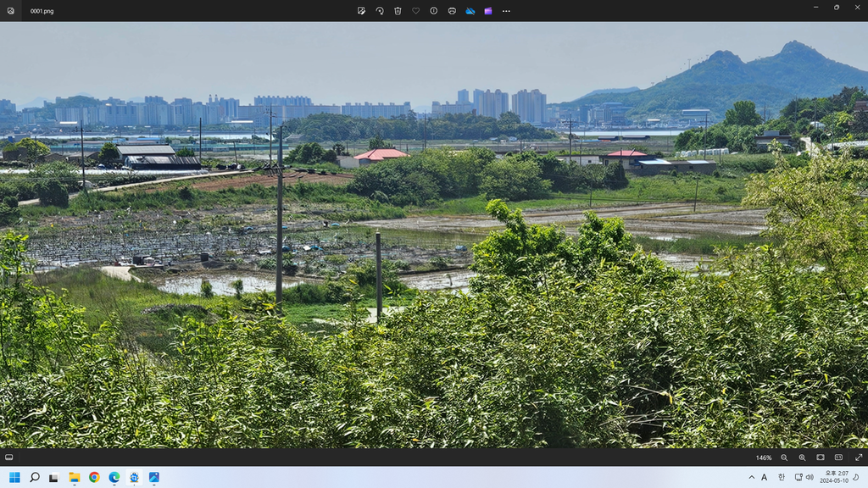Viewport: 868px width, 488px height.
Task: Expand hidden system tray icons
Action: (x=751, y=477)
